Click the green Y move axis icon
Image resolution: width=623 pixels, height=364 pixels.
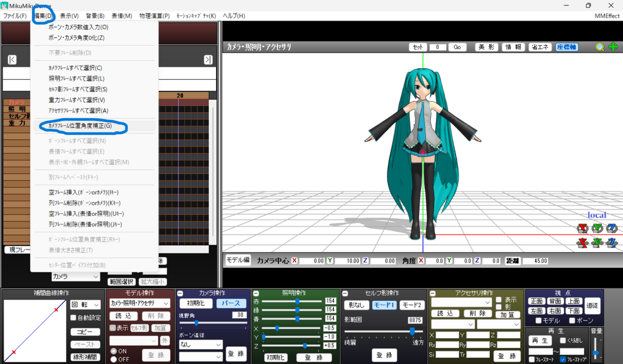pos(598,242)
